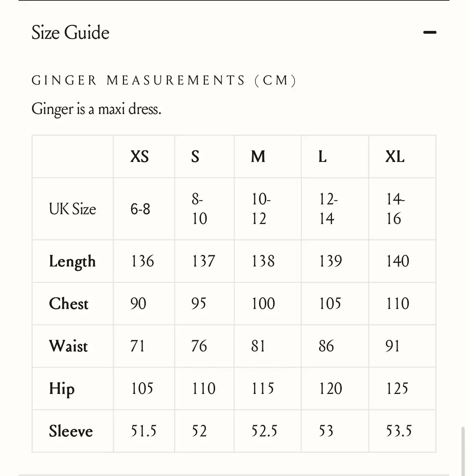Click the Size Guide heading

(x=70, y=33)
